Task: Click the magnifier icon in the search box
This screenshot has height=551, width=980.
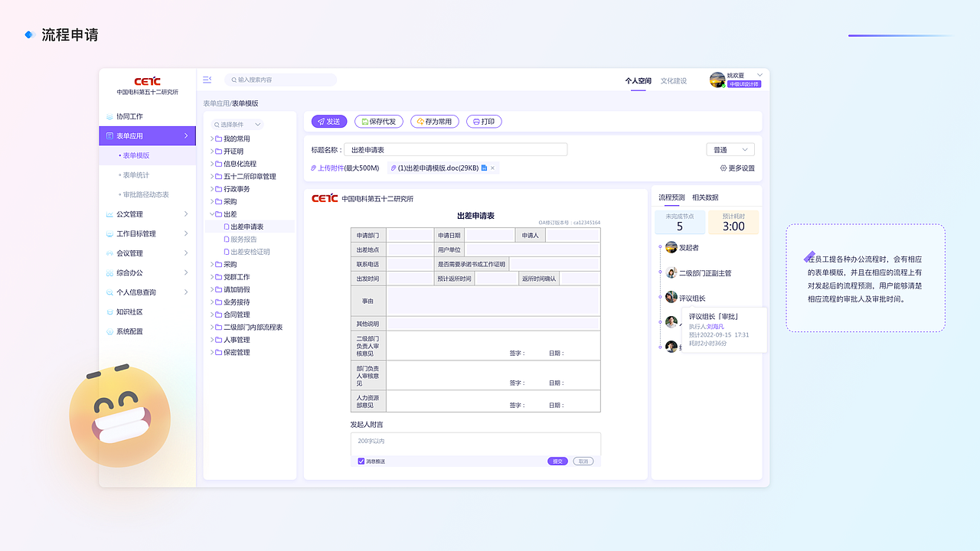Action: [x=233, y=80]
